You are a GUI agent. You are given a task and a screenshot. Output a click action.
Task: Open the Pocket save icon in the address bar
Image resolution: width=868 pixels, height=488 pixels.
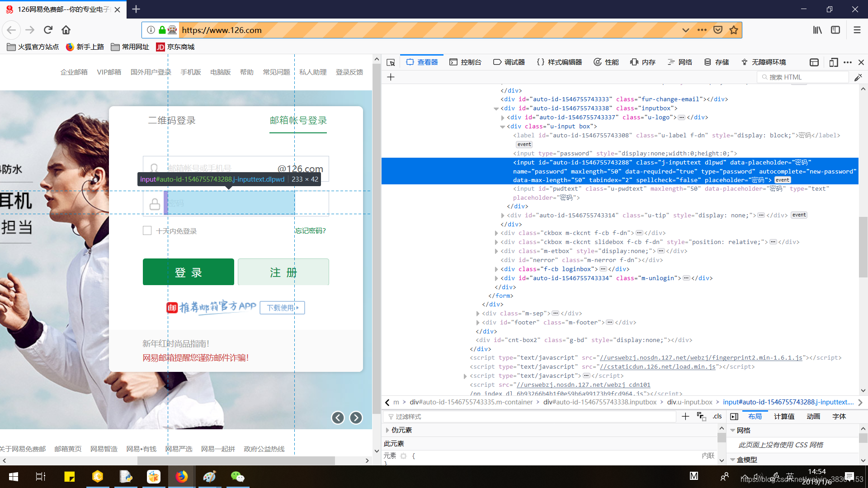pyautogui.click(x=717, y=30)
